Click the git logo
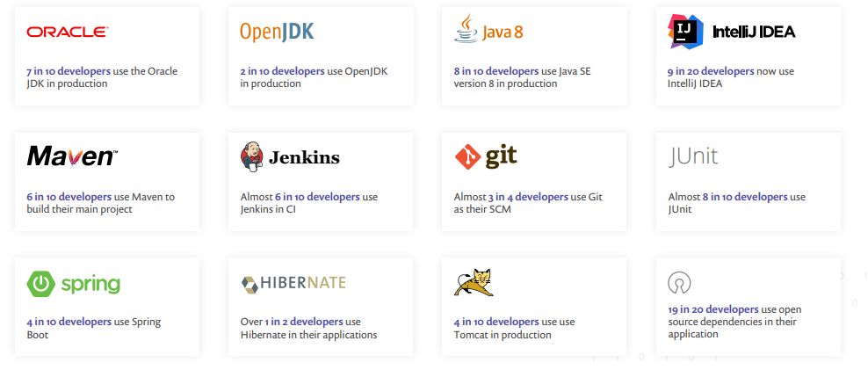Screen dimensions: 868x370 tap(486, 156)
